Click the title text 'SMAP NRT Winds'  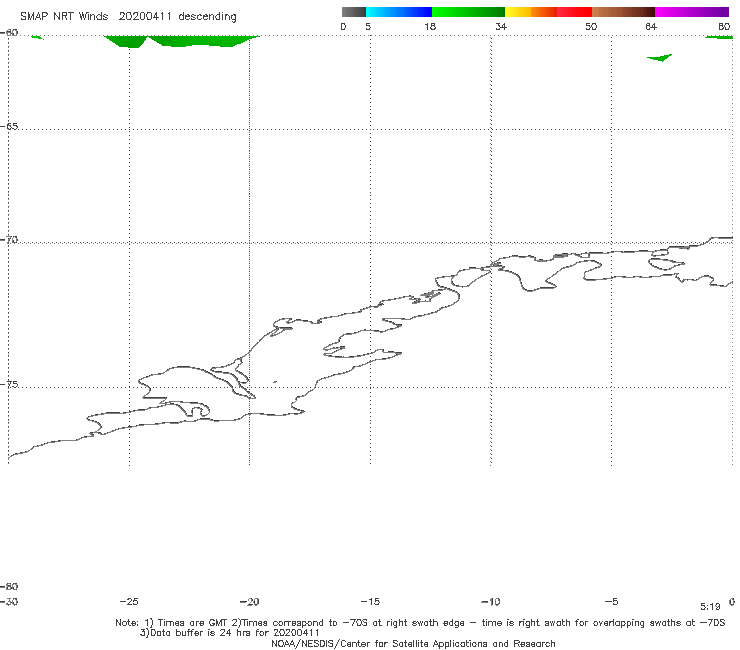tap(64, 16)
